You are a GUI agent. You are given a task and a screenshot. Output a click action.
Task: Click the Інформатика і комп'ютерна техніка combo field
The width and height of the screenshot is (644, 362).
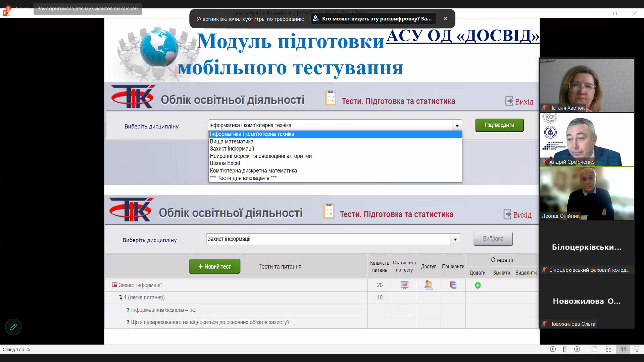click(335, 125)
